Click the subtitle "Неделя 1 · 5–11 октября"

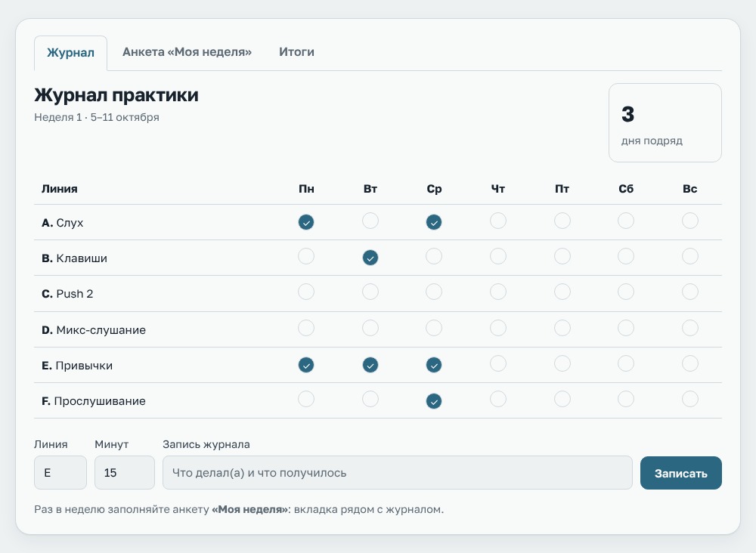pyautogui.click(x=97, y=118)
